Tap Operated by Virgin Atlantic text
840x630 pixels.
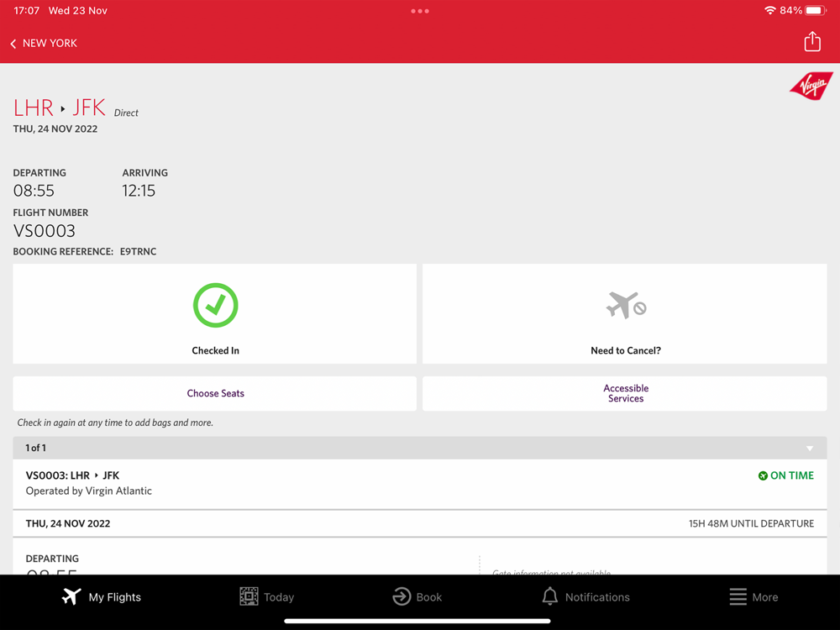88,491
